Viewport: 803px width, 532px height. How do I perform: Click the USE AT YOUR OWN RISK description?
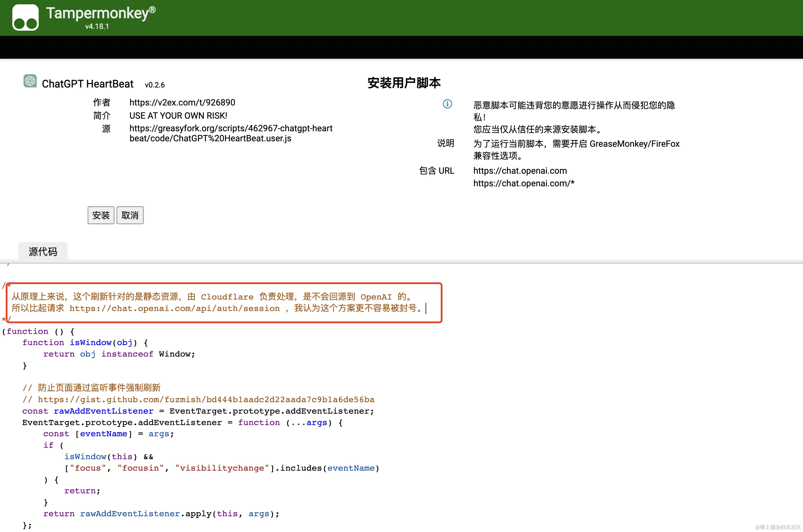[x=178, y=116]
